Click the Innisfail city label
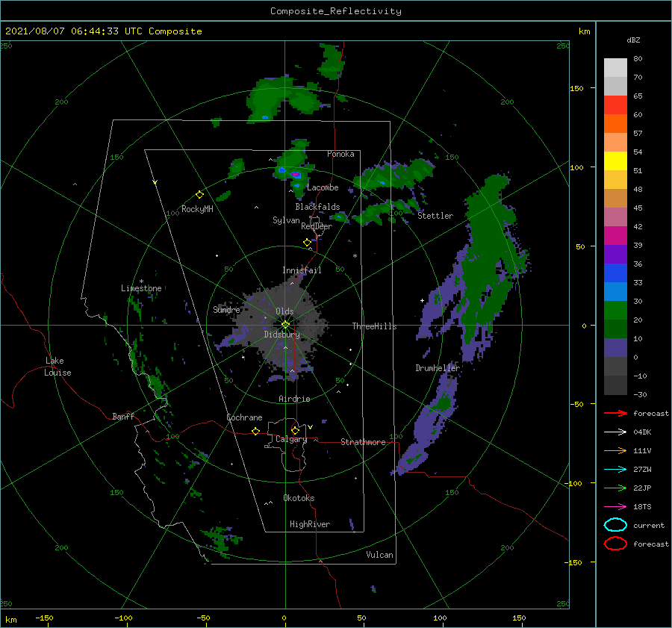The width and height of the screenshot is (672, 628). point(302,270)
